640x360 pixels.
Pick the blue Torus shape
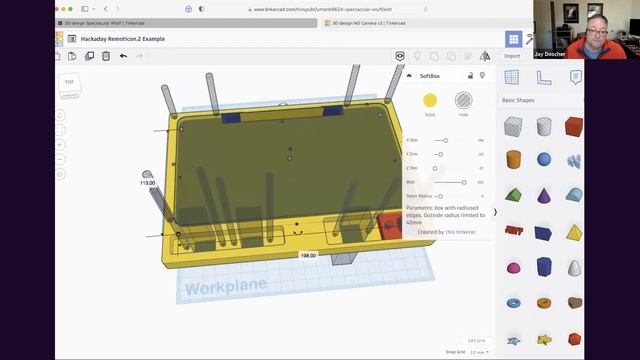(x=513, y=303)
